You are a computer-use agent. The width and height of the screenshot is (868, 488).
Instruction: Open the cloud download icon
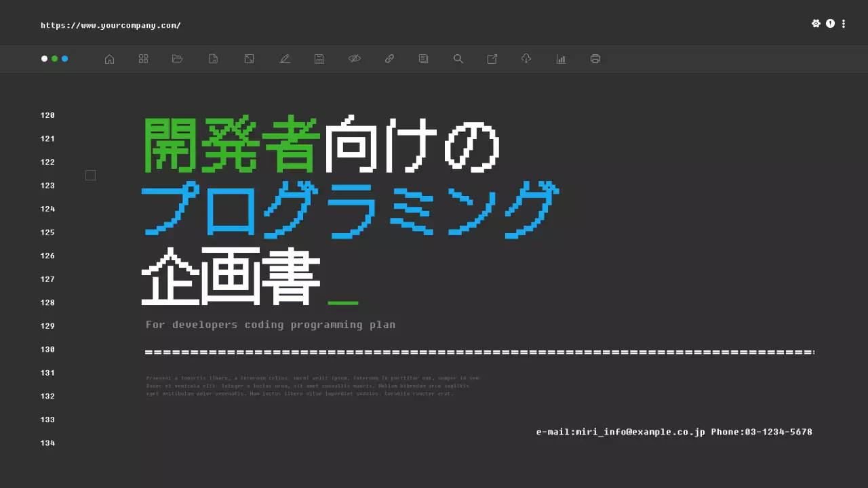tap(526, 59)
